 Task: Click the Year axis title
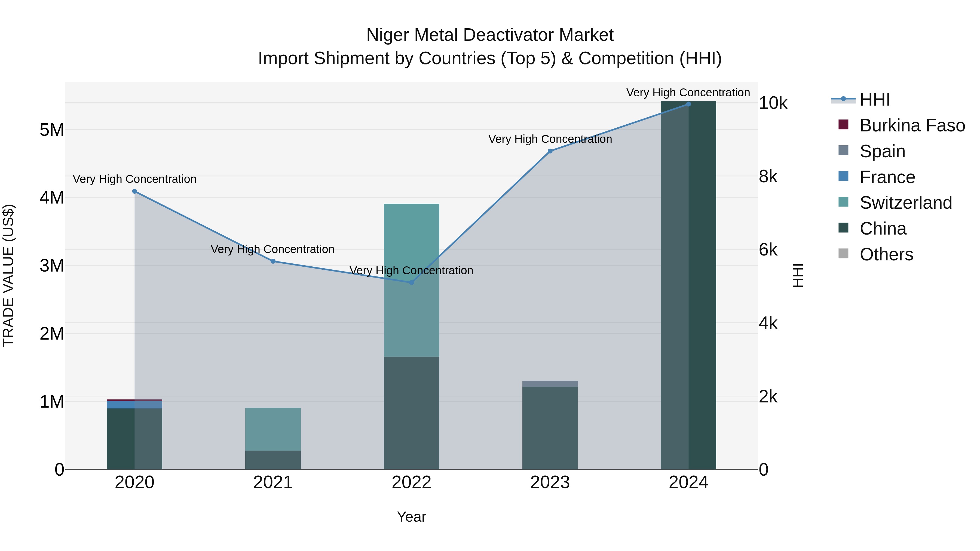[411, 517]
